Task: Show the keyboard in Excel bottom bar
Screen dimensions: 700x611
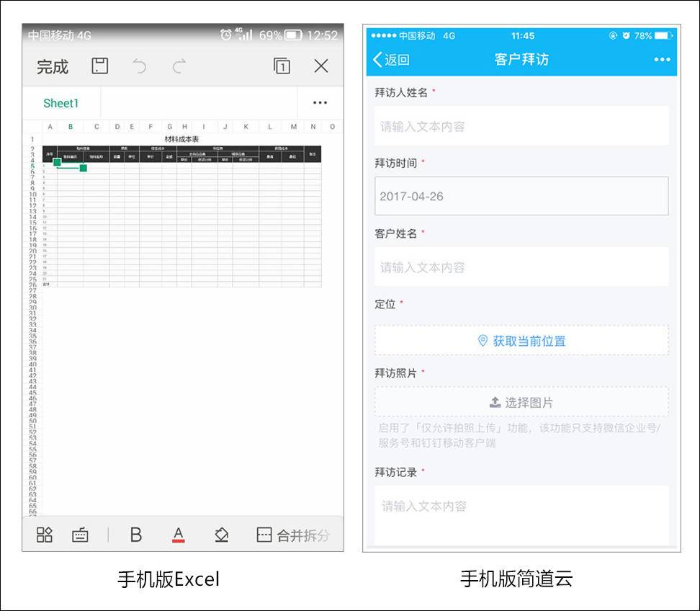Action: (x=80, y=535)
